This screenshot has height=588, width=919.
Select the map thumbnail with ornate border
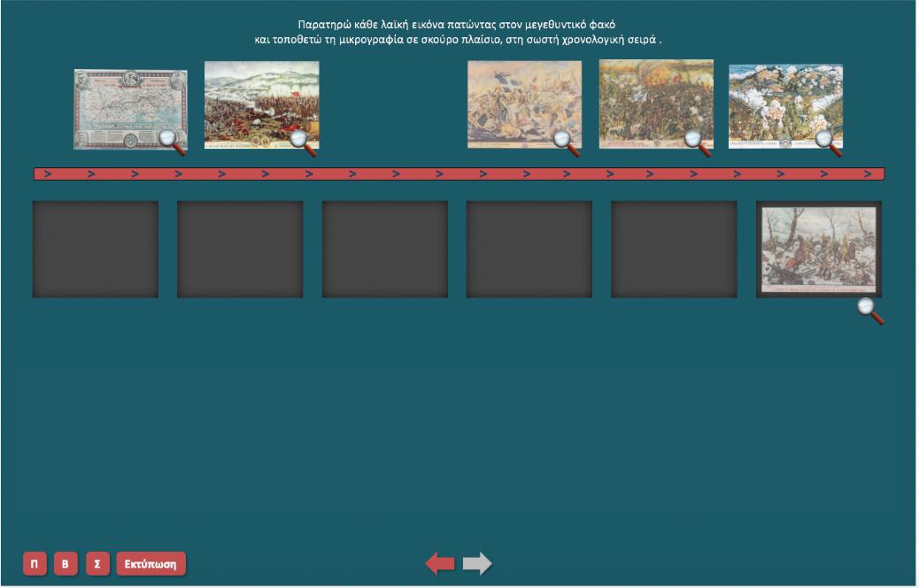(x=130, y=109)
